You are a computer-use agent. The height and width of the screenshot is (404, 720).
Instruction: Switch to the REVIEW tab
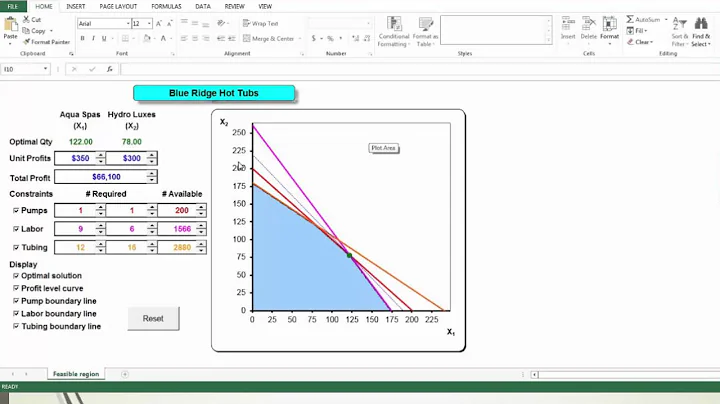tap(234, 6)
